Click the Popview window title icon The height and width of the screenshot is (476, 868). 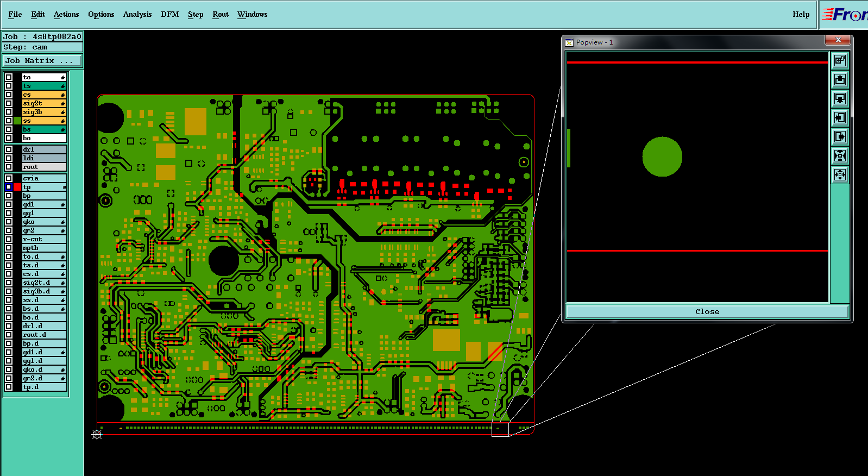coord(569,42)
